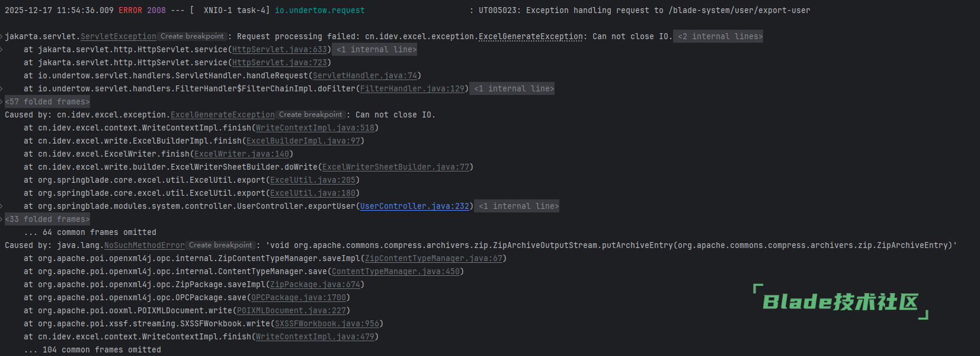Open ExcelBuilderImpl.java:97 link
980x356 pixels.
(303, 141)
